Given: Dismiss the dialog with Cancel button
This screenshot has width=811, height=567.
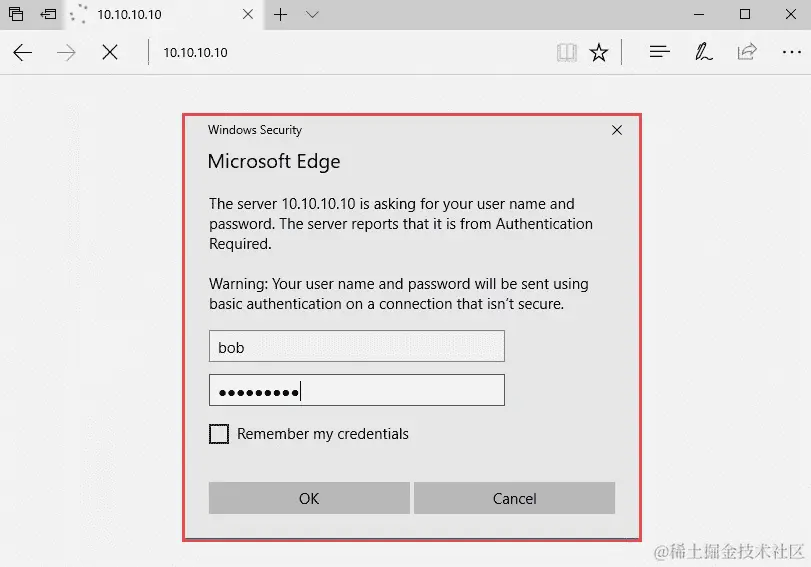Looking at the screenshot, I should pyautogui.click(x=514, y=498).
